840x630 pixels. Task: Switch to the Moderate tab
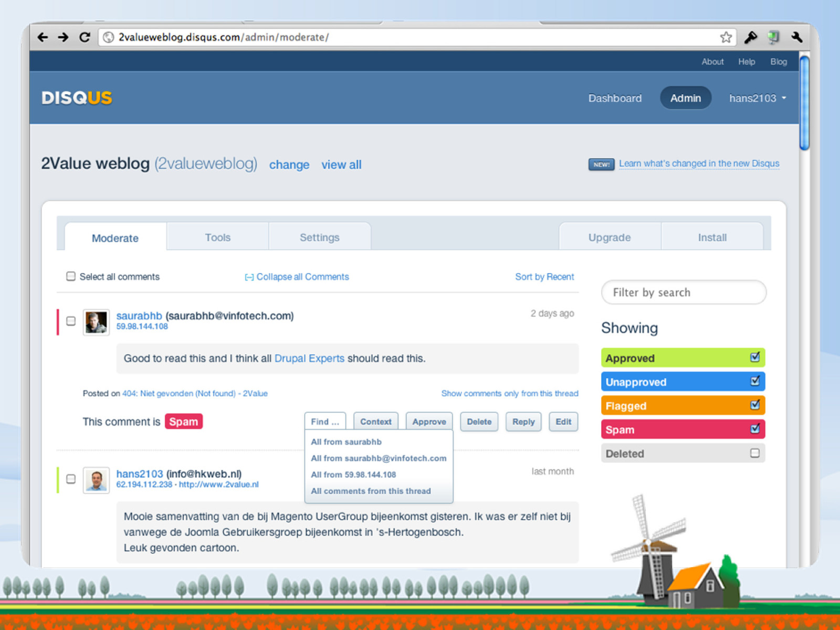tap(115, 238)
